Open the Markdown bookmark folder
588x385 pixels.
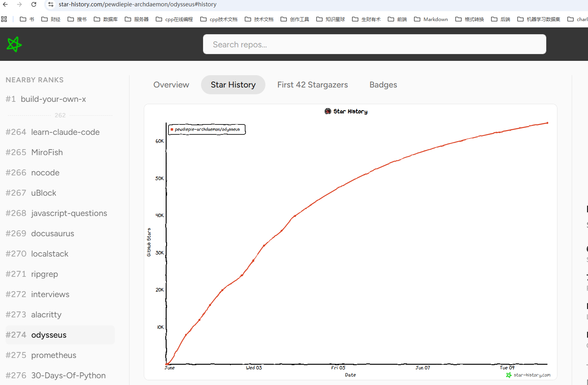[431, 19]
